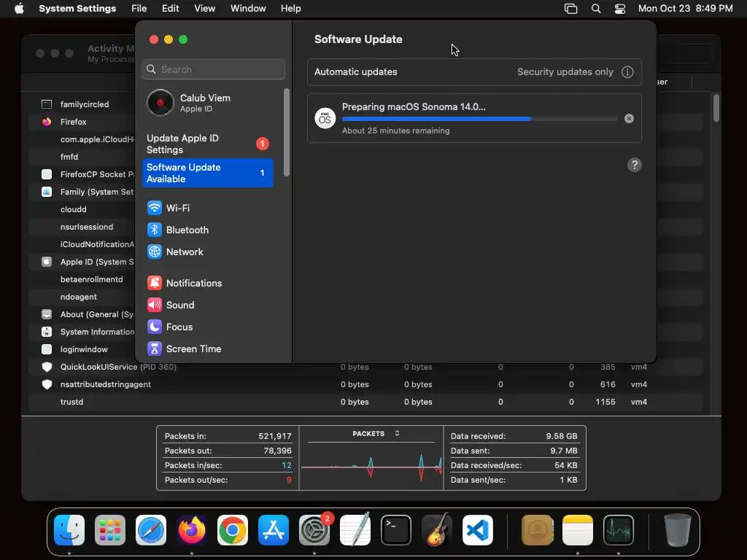Open GarageBand from the Dock
Image resolution: width=747 pixels, height=560 pixels.
tap(437, 530)
